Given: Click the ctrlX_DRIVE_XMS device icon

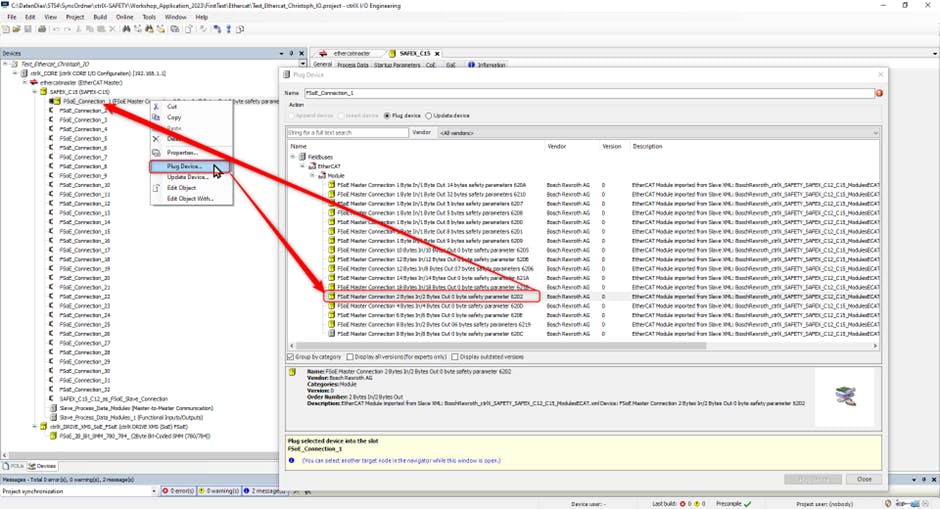Looking at the screenshot, I should (43, 426).
